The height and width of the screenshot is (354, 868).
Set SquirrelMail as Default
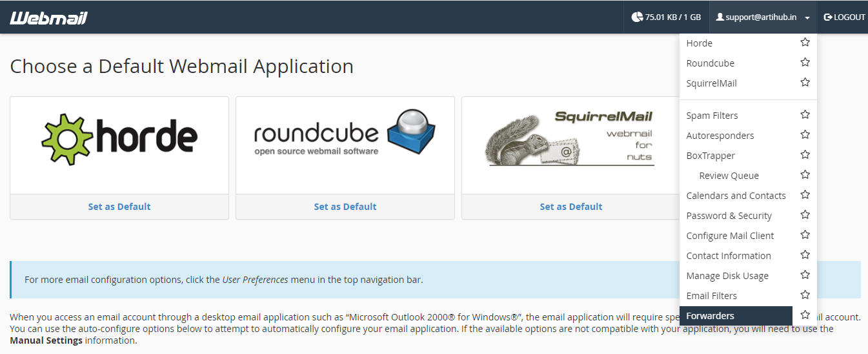[571, 207]
